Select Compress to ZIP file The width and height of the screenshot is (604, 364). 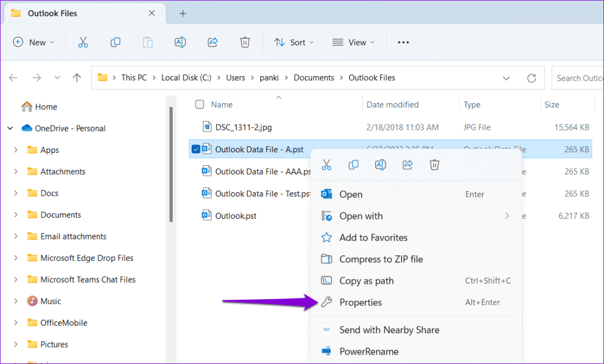(x=416, y=259)
